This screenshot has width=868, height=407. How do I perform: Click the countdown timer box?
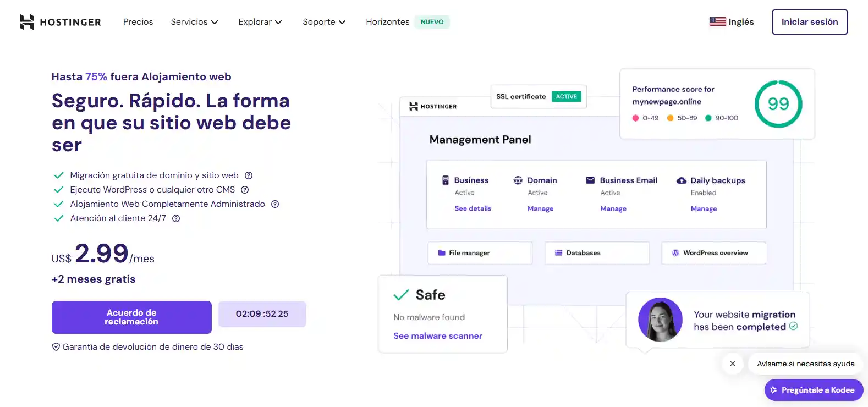pos(262,314)
